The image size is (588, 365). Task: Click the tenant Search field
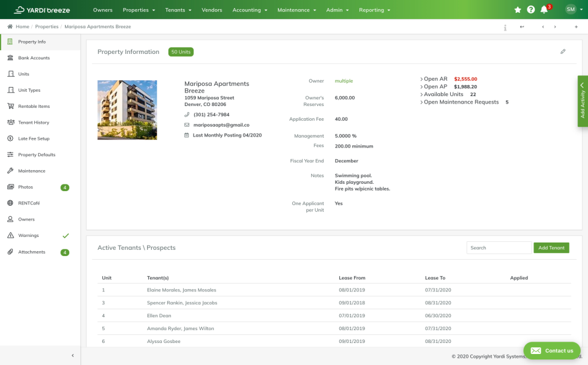[499, 247]
